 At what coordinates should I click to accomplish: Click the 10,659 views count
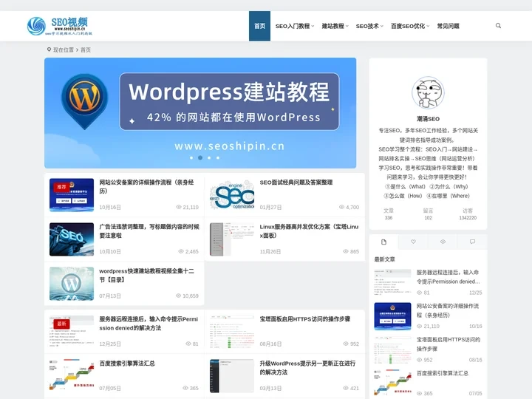click(x=187, y=296)
